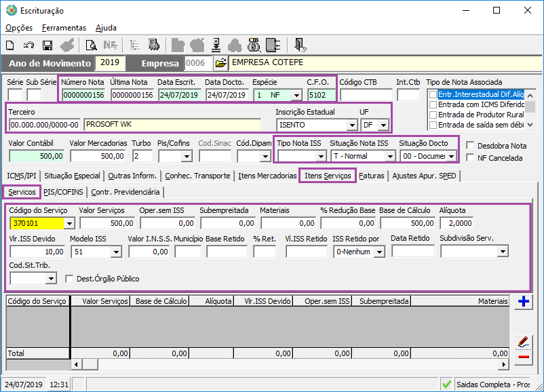
Task: Expand the Código do Serviço dropdown
Action: [69, 223]
